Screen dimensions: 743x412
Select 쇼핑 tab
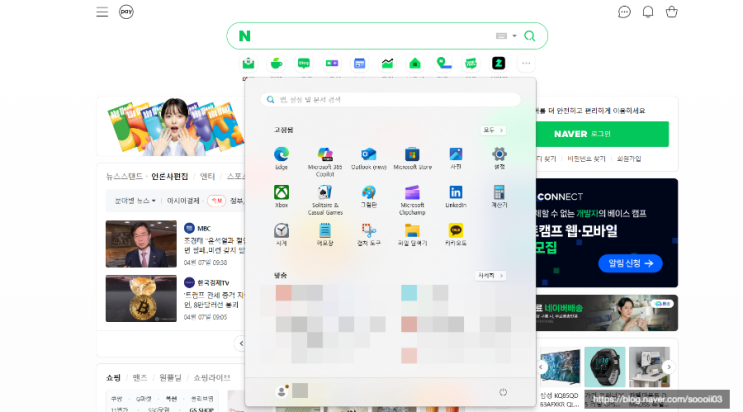point(113,378)
